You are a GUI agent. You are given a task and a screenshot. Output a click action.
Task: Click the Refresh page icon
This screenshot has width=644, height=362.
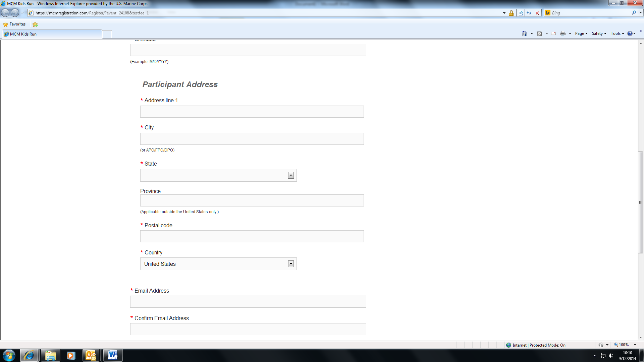(529, 13)
